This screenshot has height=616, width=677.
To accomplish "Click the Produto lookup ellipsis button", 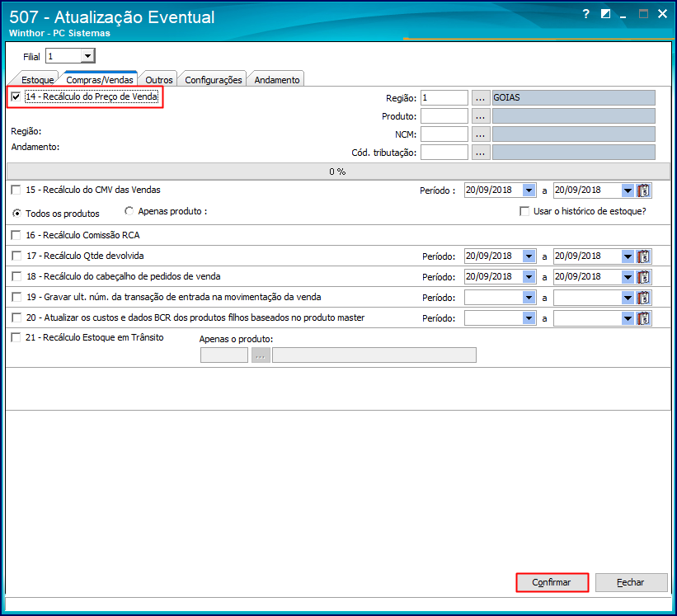I will (x=481, y=116).
